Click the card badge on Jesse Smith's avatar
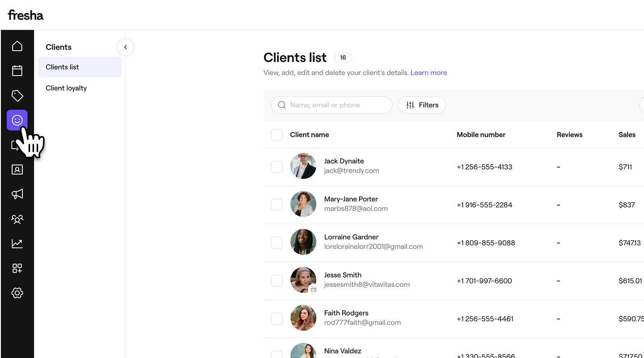Screen dimensions: 644x358 click(314, 290)
